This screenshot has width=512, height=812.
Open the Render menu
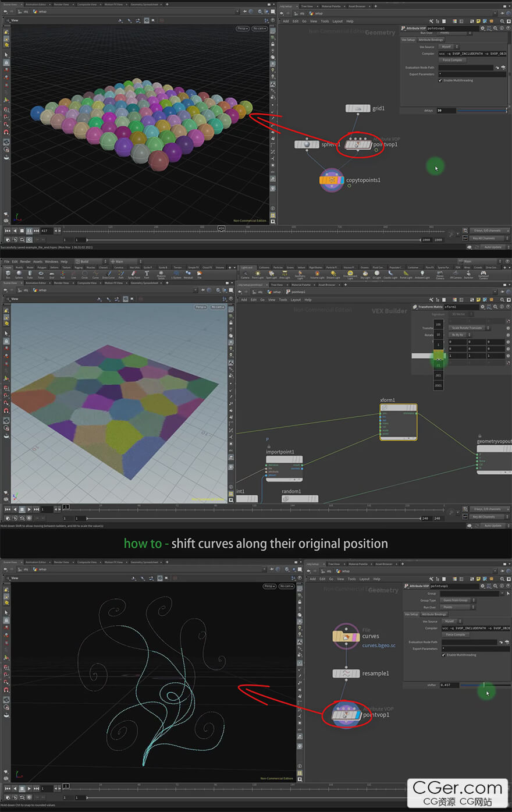26,261
